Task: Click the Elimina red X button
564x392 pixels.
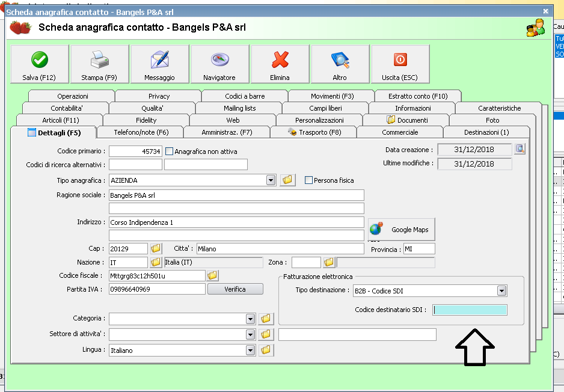Action: (280, 64)
